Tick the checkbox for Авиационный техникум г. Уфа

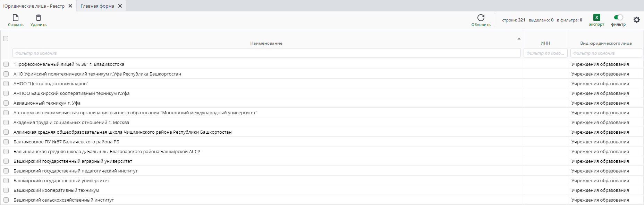tap(6, 103)
